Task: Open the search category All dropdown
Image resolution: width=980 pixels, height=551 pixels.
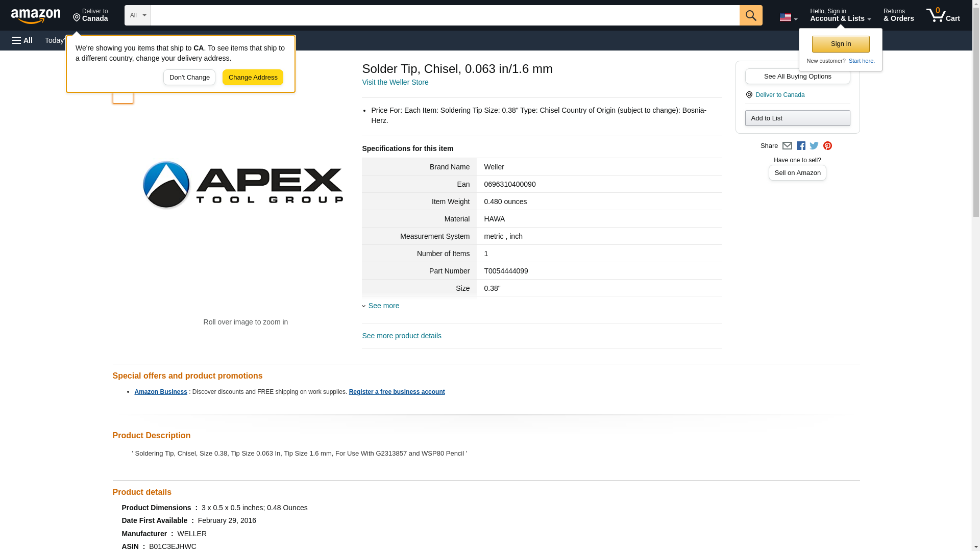Action: 137,15
